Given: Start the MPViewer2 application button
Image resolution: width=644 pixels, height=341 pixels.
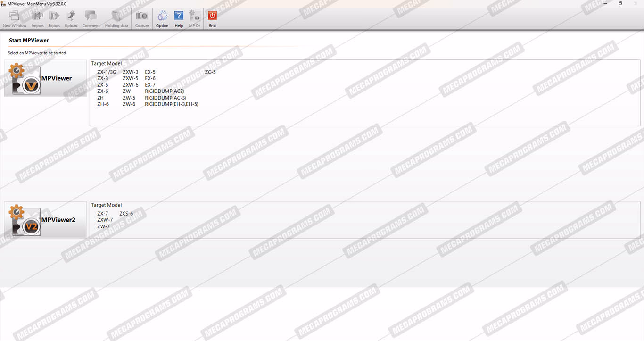Looking at the screenshot, I should pyautogui.click(x=45, y=220).
